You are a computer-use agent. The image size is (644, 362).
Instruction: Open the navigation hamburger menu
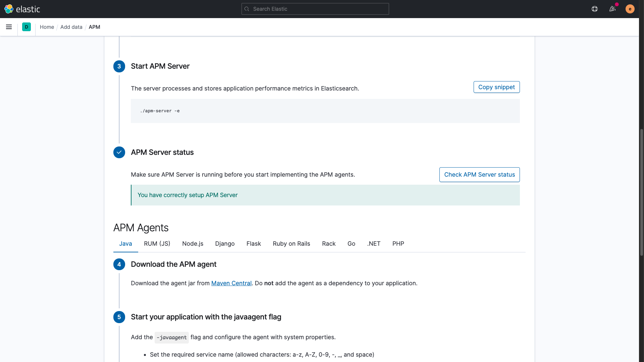click(x=9, y=27)
